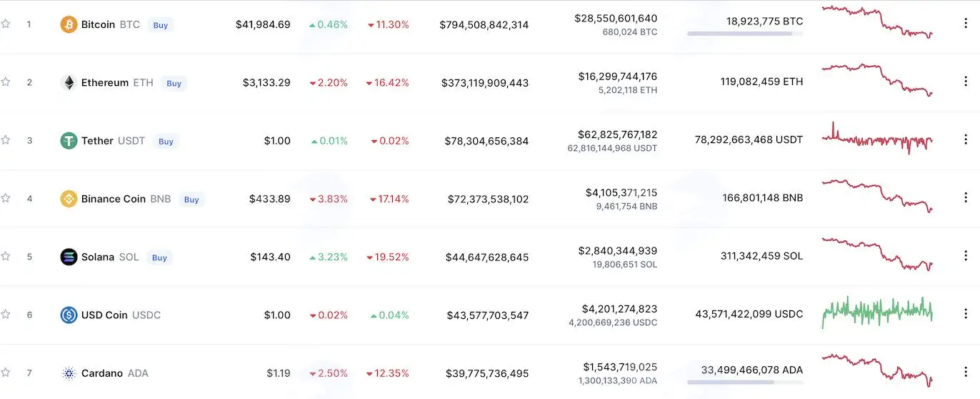Star Bitcoin to add to watchlist

(6, 24)
